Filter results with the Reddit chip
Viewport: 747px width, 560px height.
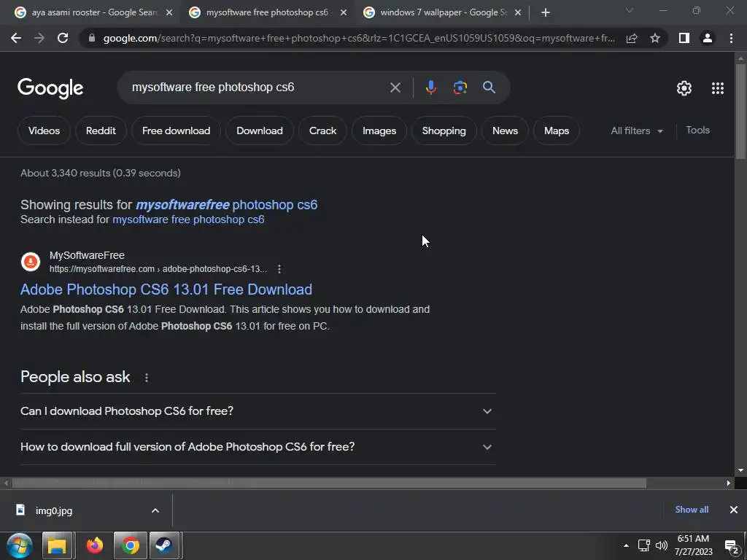pyautogui.click(x=101, y=131)
